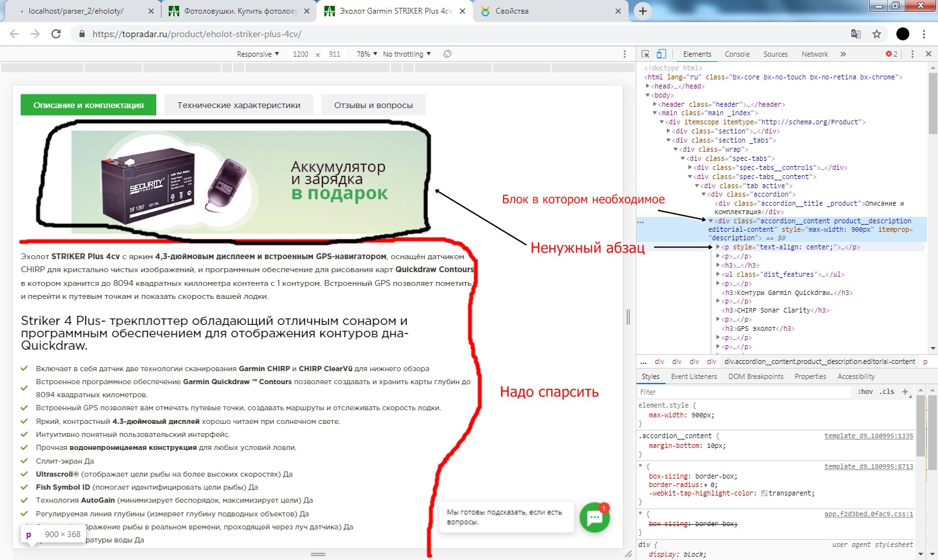Click the styles Filter input field
This screenshot has height=560, width=938.
(x=744, y=392)
